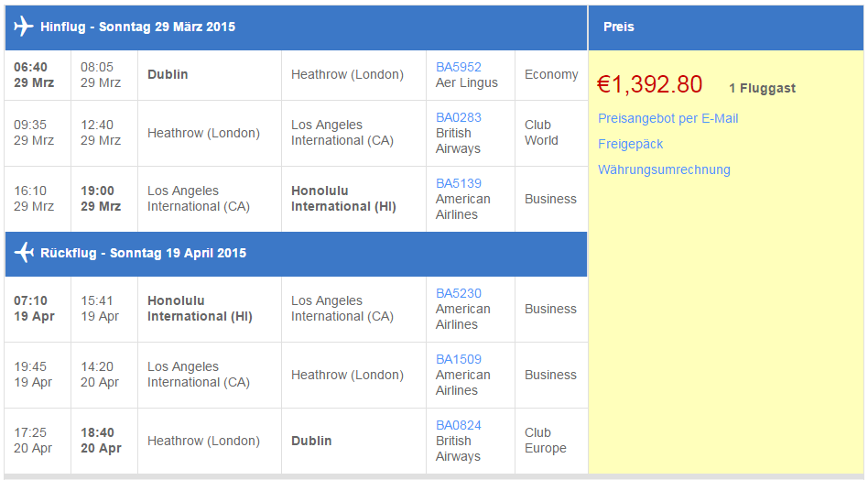
Task: Click Preisangebot per E-Mail link
Action: click(x=667, y=118)
